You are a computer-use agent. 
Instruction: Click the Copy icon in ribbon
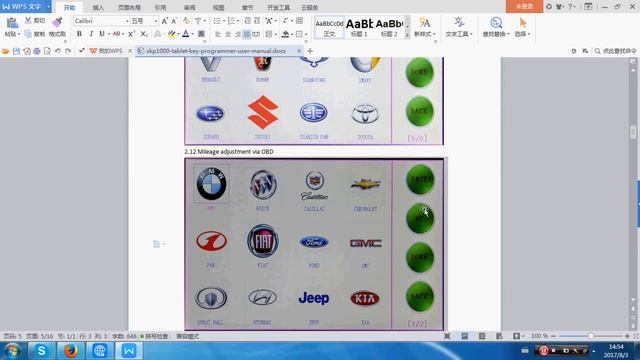point(28,34)
